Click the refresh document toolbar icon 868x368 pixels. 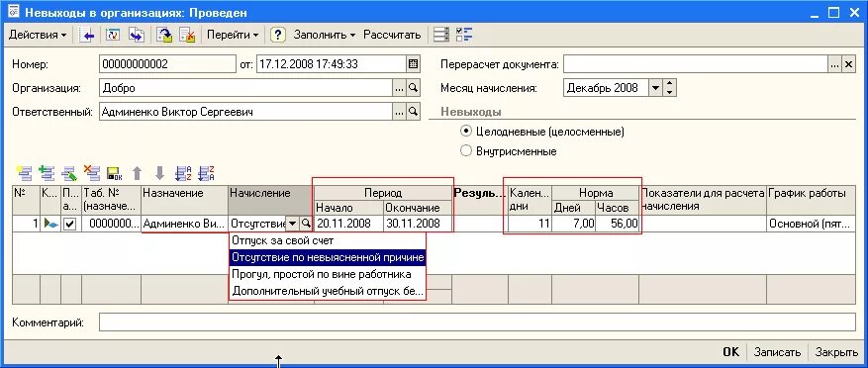click(x=114, y=35)
